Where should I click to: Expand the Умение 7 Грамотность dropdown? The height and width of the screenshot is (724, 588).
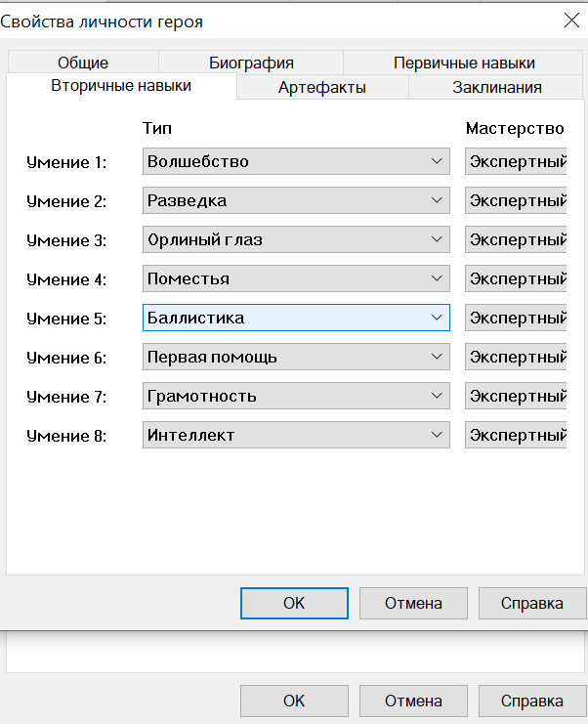(296, 396)
